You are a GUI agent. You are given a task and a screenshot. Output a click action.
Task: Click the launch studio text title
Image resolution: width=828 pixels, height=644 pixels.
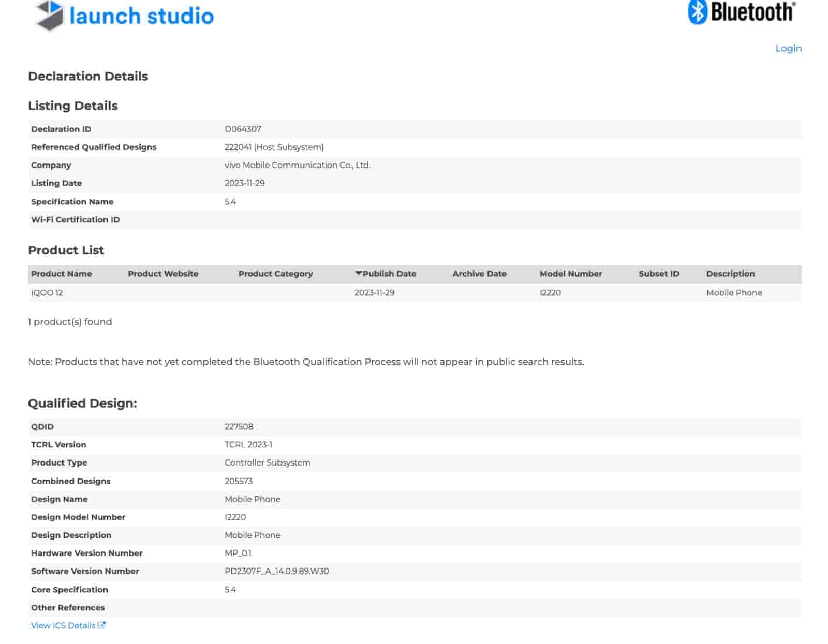(x=141, y=16)
